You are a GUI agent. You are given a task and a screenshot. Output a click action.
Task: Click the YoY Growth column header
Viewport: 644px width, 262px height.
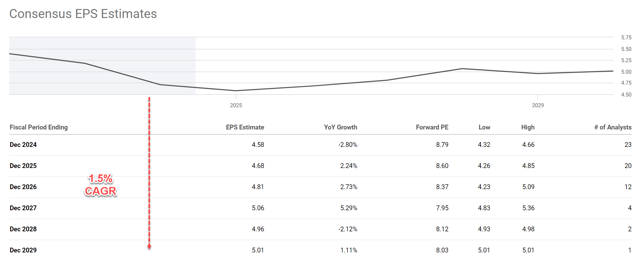pyautogui.click(x=340, y=127)
